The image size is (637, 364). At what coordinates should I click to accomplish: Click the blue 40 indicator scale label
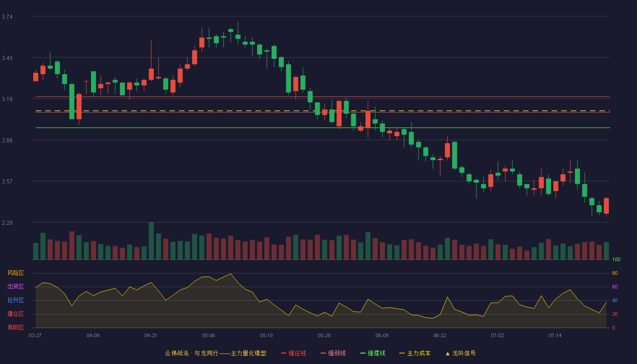coord(615,301)
